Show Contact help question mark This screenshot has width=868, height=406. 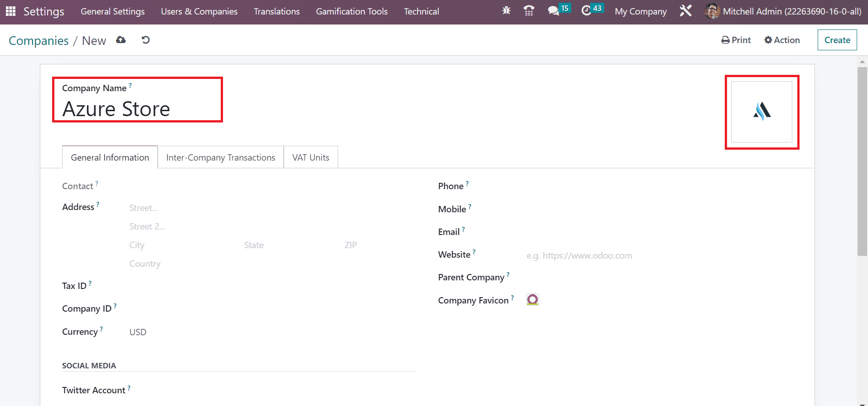coord(97,183)
